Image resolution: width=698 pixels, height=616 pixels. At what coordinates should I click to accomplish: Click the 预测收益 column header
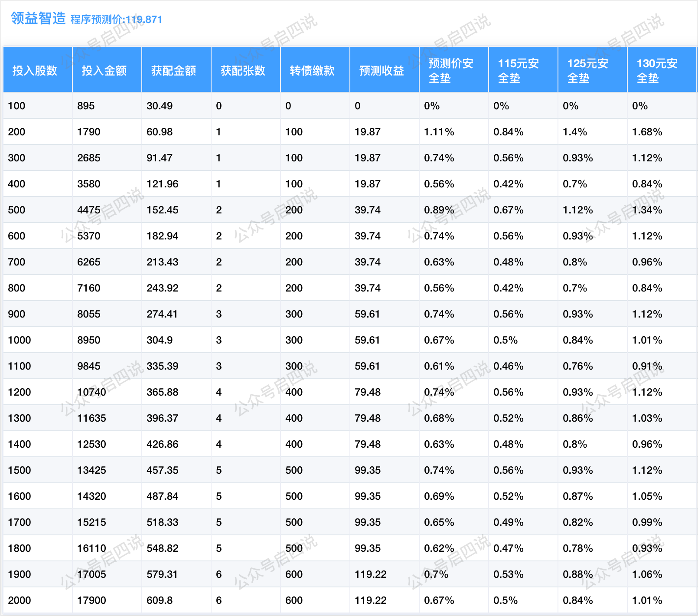(382, 70)
